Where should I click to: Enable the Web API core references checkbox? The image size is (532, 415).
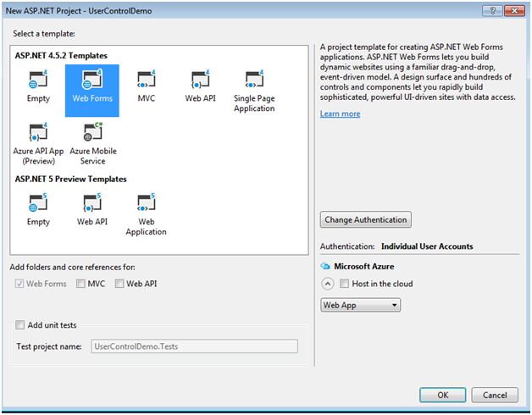coord(119,284)
